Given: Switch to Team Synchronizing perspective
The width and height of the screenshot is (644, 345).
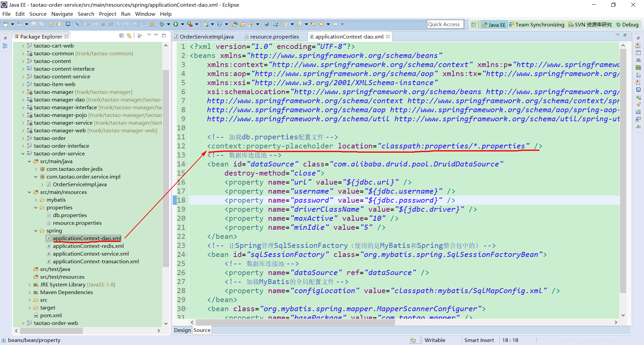Looking at the screenshot, I should 537,24.
